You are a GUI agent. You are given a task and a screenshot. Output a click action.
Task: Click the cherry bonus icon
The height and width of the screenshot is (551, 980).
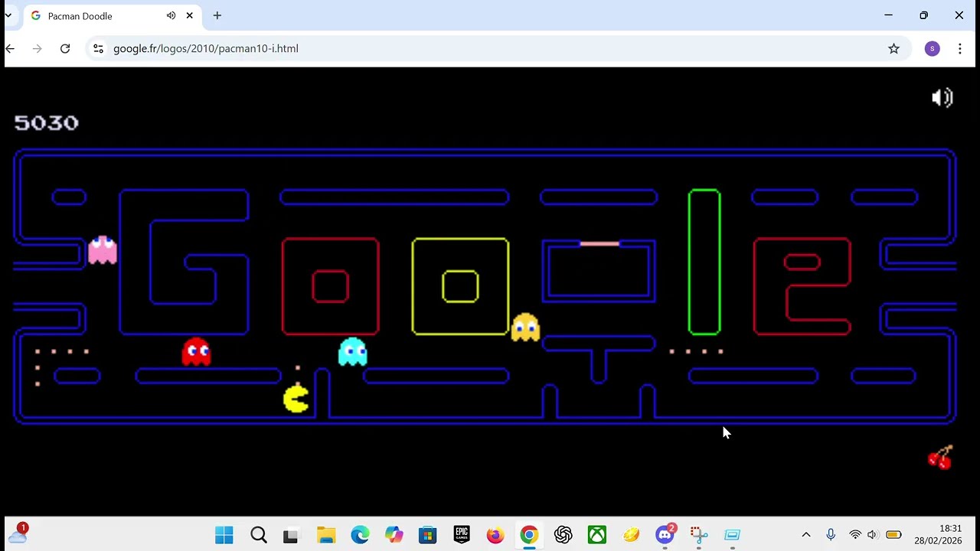(x=941, y=457)
